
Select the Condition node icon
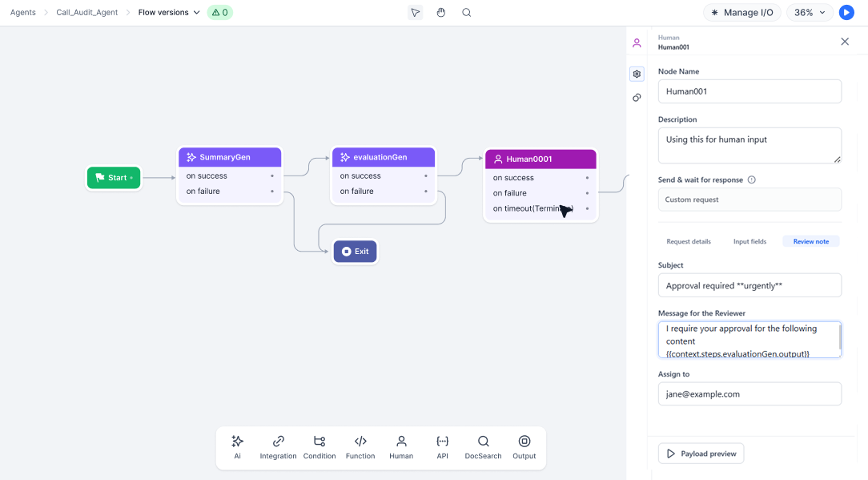pyautogui.click(x=319, y=447)
